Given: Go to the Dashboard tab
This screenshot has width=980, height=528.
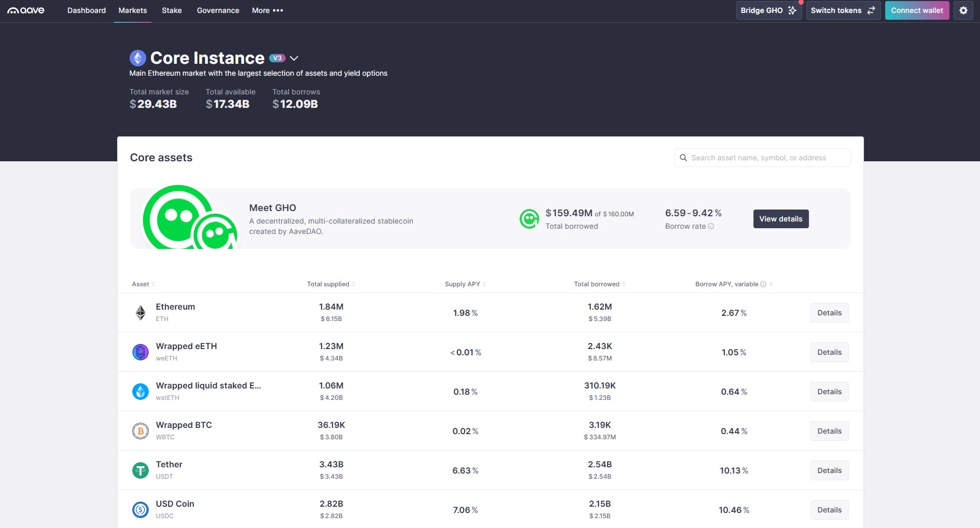Looking at the screenshot, I should click(x=87, y=10).
